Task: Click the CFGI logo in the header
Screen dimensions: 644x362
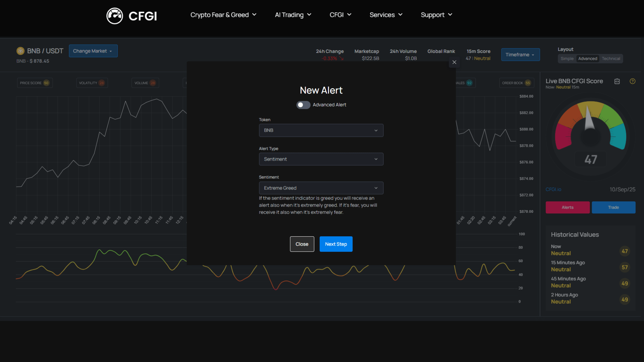Action: click(x=131, y=16)
